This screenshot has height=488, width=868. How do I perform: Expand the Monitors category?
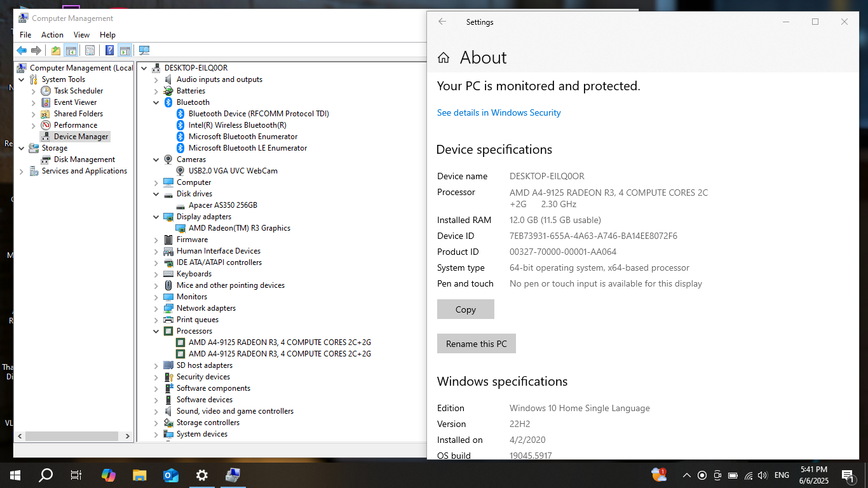click(156, 297)
